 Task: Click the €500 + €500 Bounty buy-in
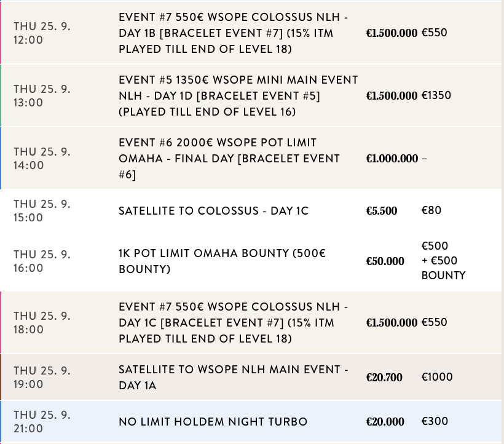443,261
